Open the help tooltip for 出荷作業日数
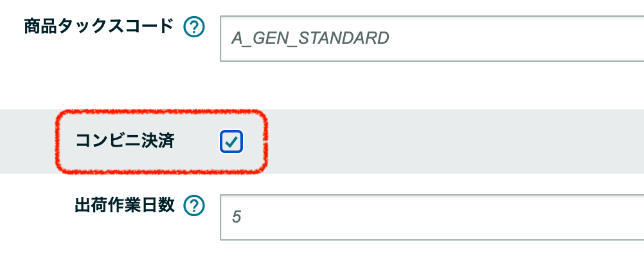The height and width of the screenshot is (265, 644). click(x=193, y=206)
